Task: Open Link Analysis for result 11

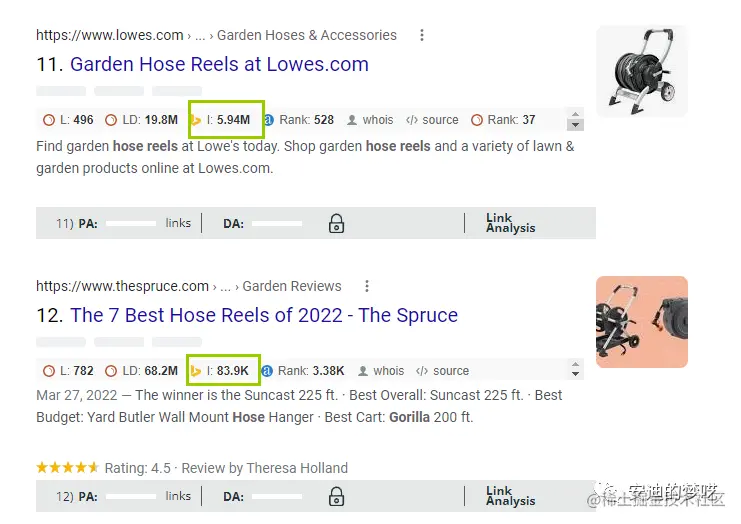Action: point(510,223)
